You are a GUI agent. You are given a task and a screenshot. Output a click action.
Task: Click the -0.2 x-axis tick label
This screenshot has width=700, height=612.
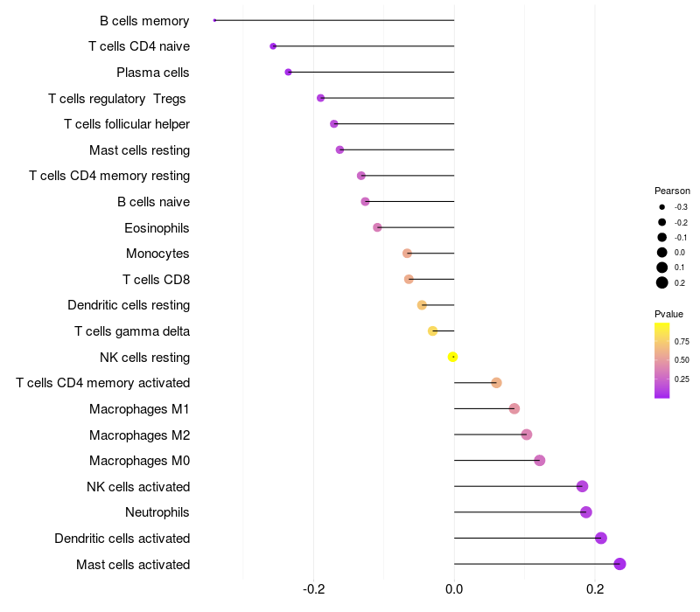(313, 589)
